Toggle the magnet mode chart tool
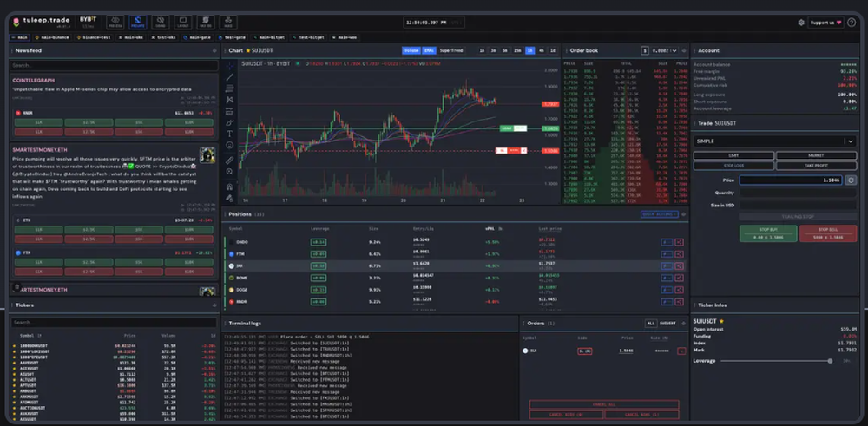 (230, 187)
